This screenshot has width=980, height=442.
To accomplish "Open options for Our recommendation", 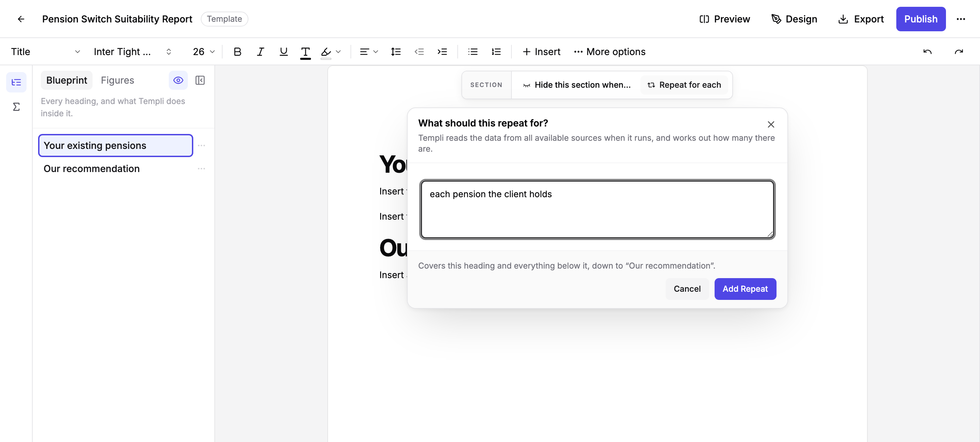I will pos(202,169).
